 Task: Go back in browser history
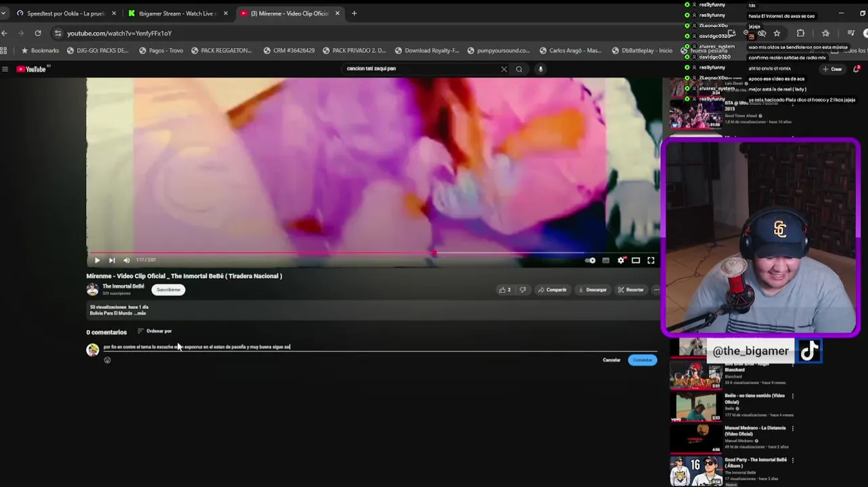point(4,33)
